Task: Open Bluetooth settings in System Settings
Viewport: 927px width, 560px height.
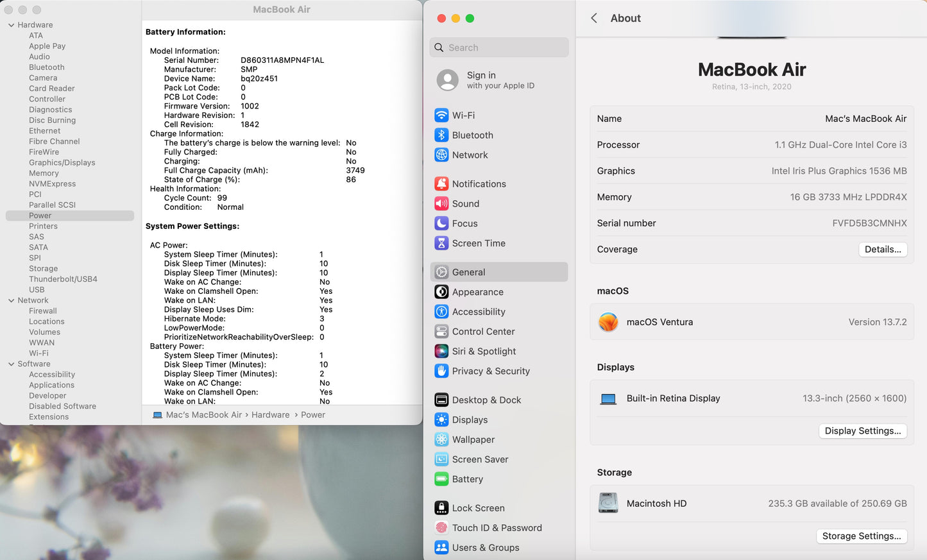Action: pyautogui.click(x=471, y=135)
